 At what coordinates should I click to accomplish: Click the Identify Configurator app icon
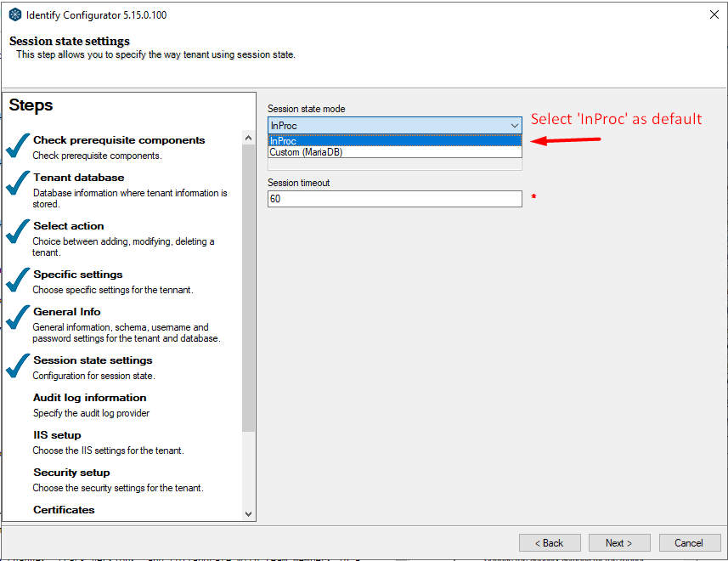pos(15,14)
